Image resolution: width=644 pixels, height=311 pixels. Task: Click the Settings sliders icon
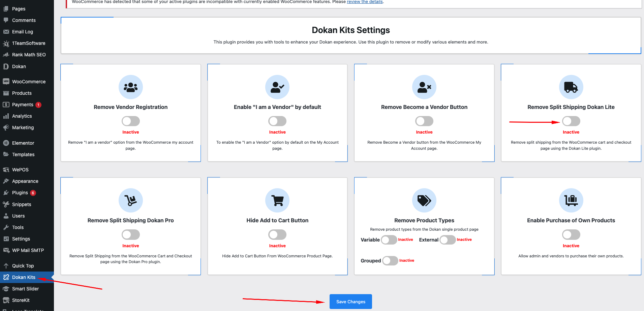(x=6, y=239)
